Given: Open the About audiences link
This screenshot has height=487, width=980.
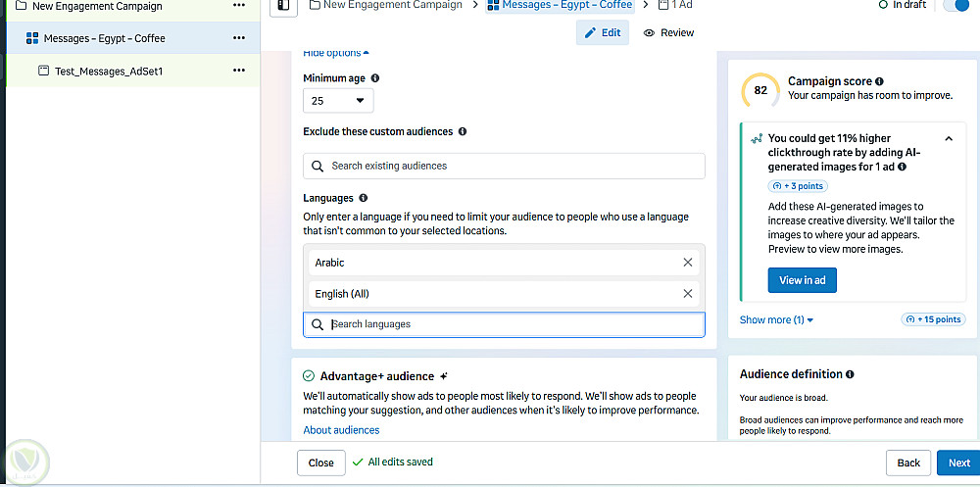Looking at the screenshot, I should [x=341, y=430].
